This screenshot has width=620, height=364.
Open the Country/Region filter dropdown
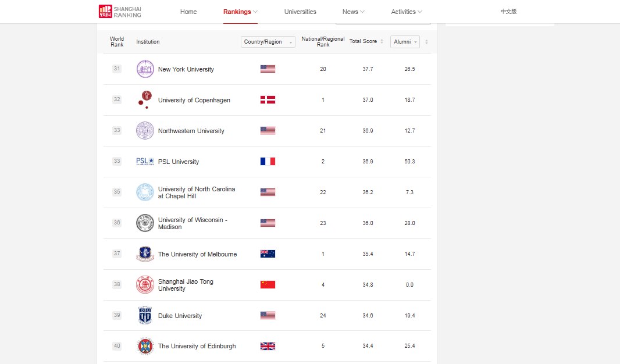tap(268, 42)
